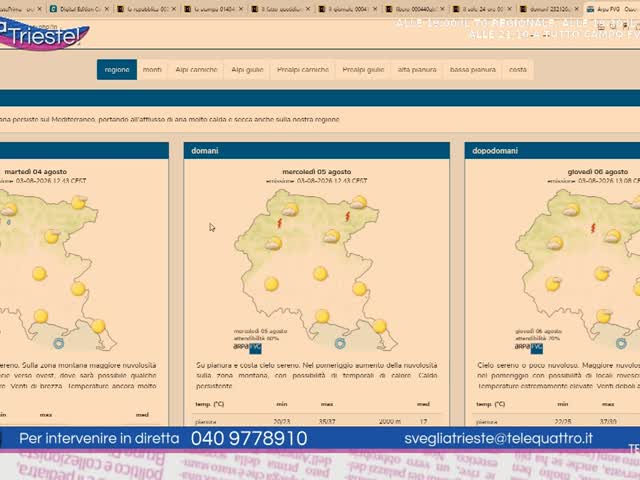Click the phone number 040 9778910

[x=249, y=439]
